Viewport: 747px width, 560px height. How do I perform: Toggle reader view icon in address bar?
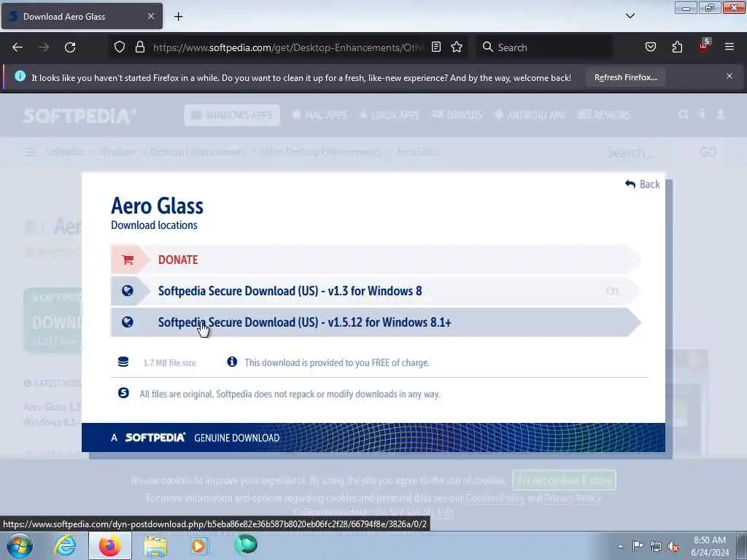pyautogui.click(x=436, y=47)
